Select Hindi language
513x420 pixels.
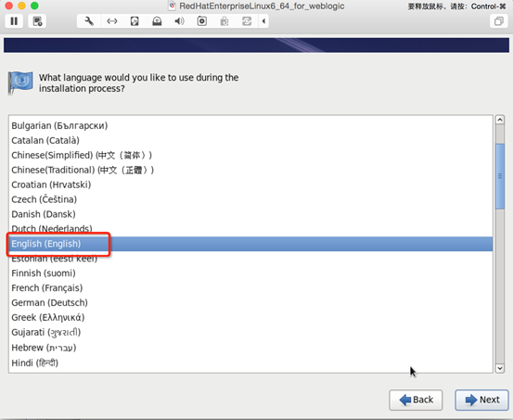click(250, 363)
